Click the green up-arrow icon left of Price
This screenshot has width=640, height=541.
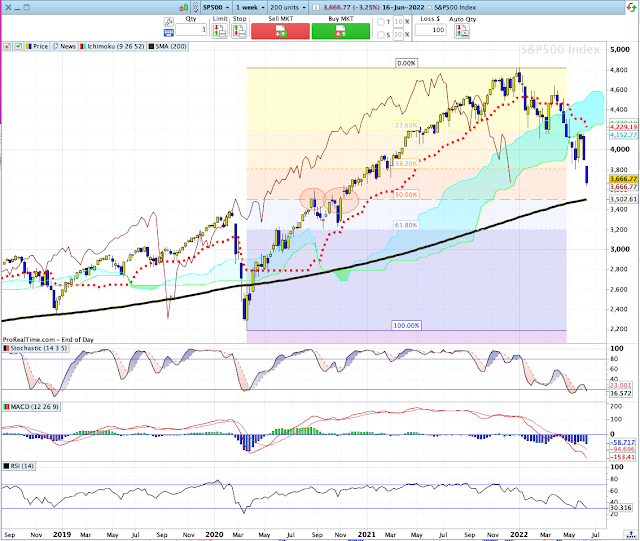click(18, 47)
